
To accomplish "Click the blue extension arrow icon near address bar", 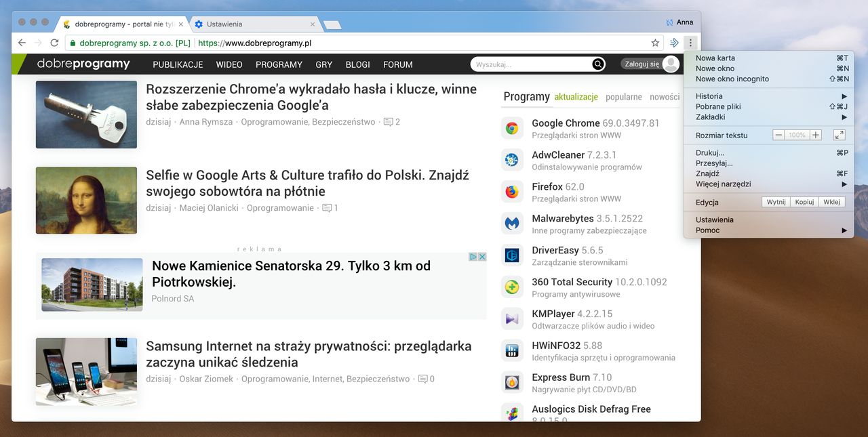I will (674, 42).
